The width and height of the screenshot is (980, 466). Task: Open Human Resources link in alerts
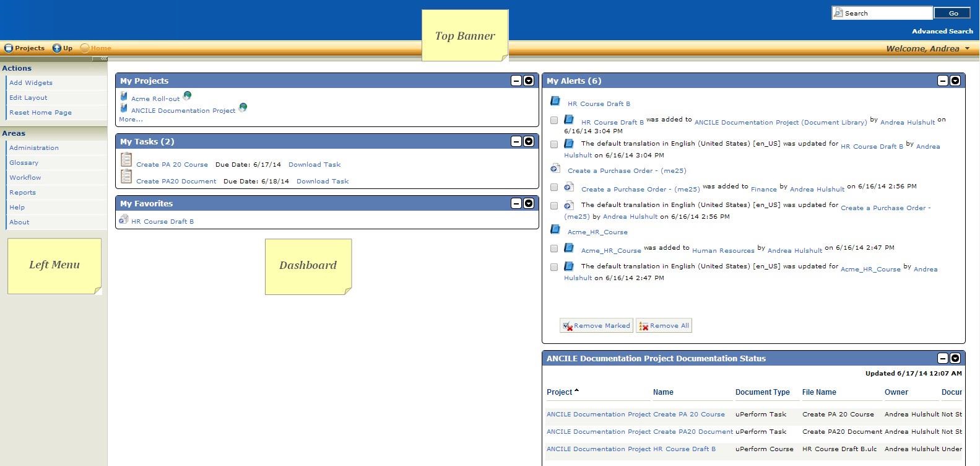click(x=723, y=250)
